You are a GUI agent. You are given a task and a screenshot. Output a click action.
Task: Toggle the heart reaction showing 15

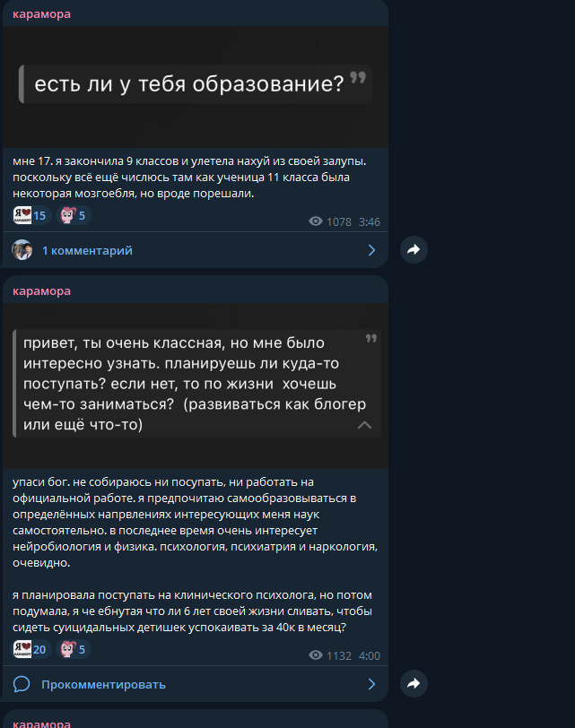tap(30, 215)
